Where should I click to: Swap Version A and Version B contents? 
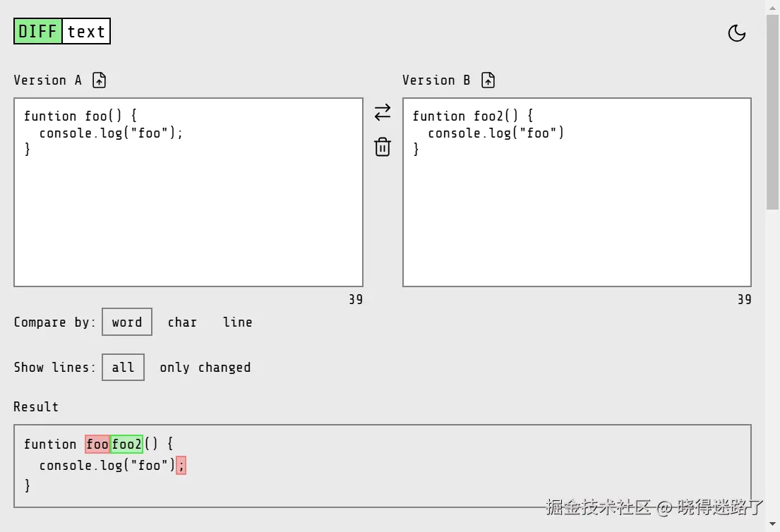tap(382, 112)
